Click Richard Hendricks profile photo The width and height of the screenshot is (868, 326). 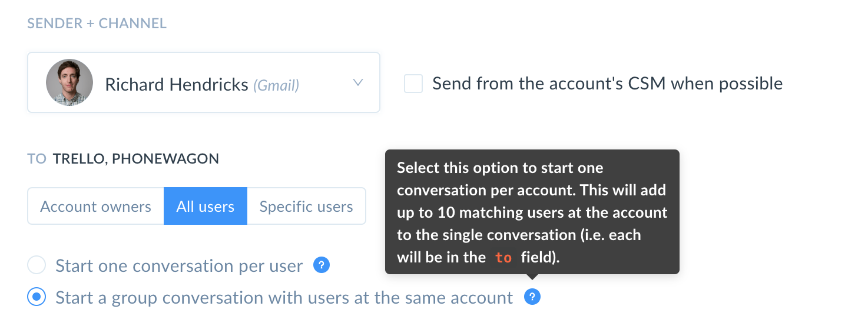coord(69,83)
